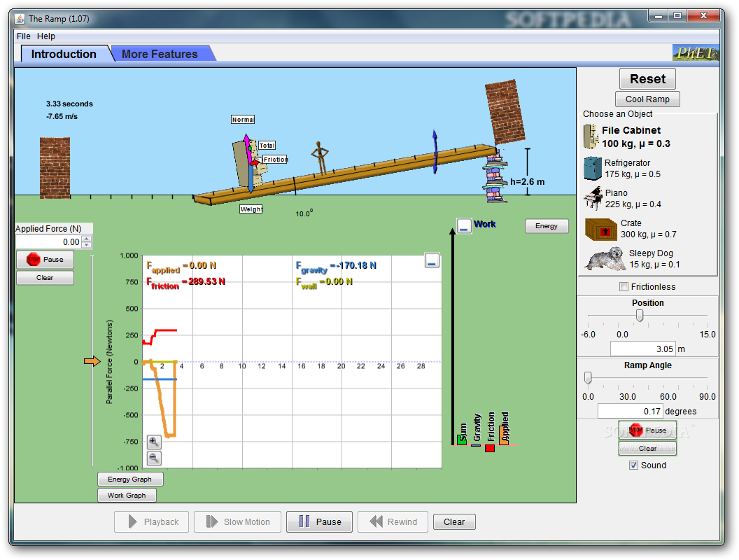Click the Ramp Angle degrees field 0.17
Viewport: 739px width, 560px height.
coord(630,411)
